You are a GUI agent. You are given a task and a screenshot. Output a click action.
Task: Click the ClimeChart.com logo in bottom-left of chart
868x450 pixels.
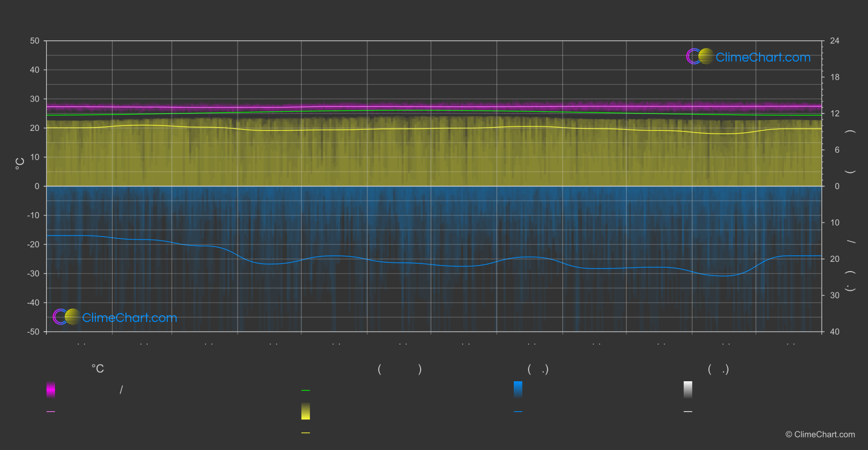[x=115, y=317]
